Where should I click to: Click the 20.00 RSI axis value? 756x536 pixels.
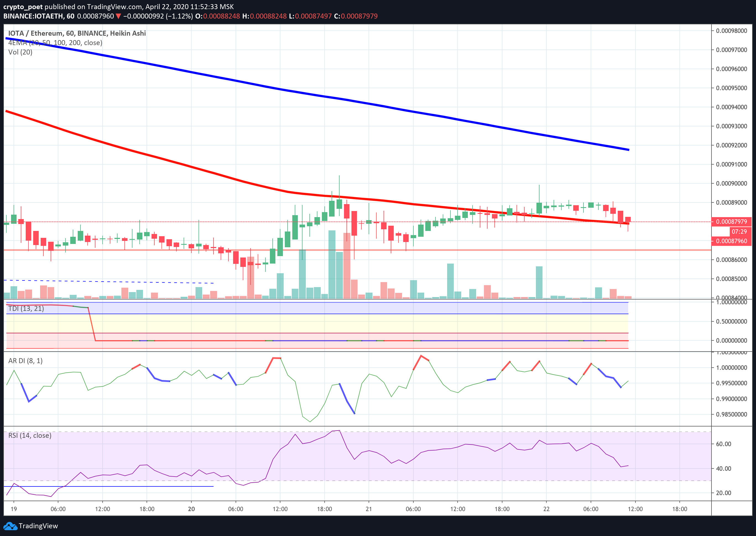(x=723, y=493)
